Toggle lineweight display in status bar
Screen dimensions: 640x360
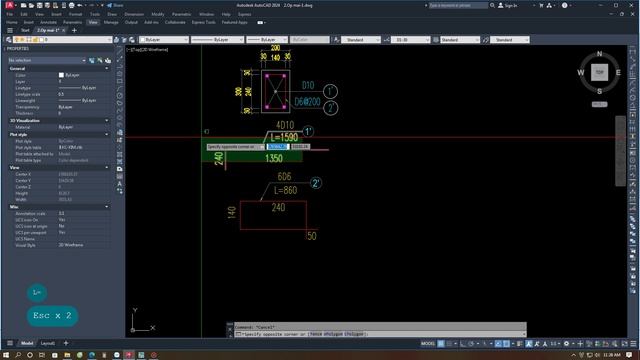pyautogui.click(x=520, y=344)
